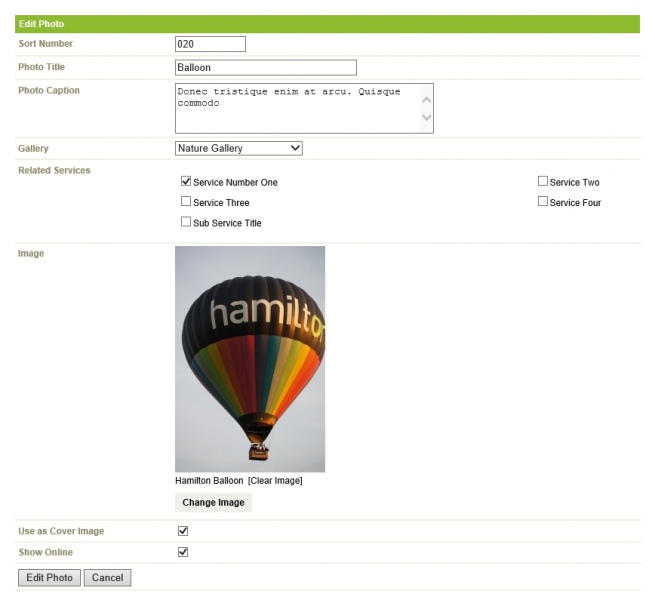This screenshot has width=655, height=600.
Task: Toggle Use as Cover Image checkbox
Action: tap(183, 531)
